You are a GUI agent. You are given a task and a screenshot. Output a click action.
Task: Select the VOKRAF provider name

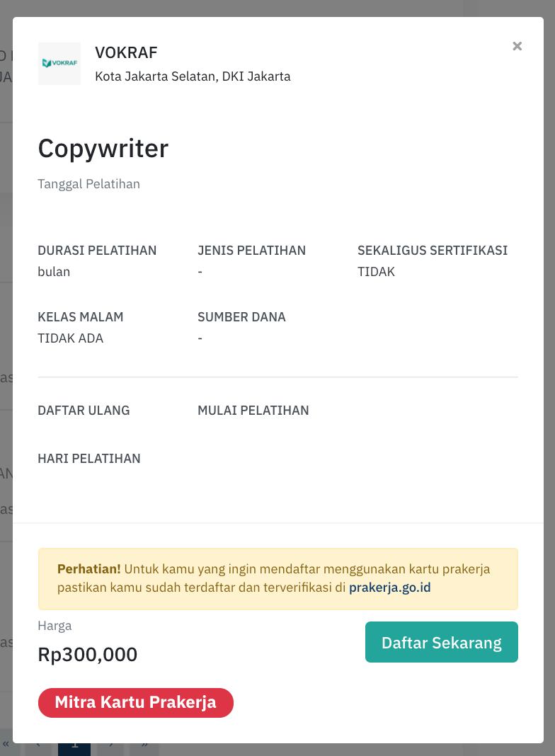click(x=126, y=52)
